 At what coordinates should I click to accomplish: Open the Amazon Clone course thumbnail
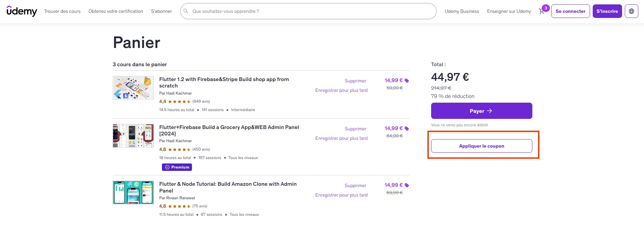133,192
